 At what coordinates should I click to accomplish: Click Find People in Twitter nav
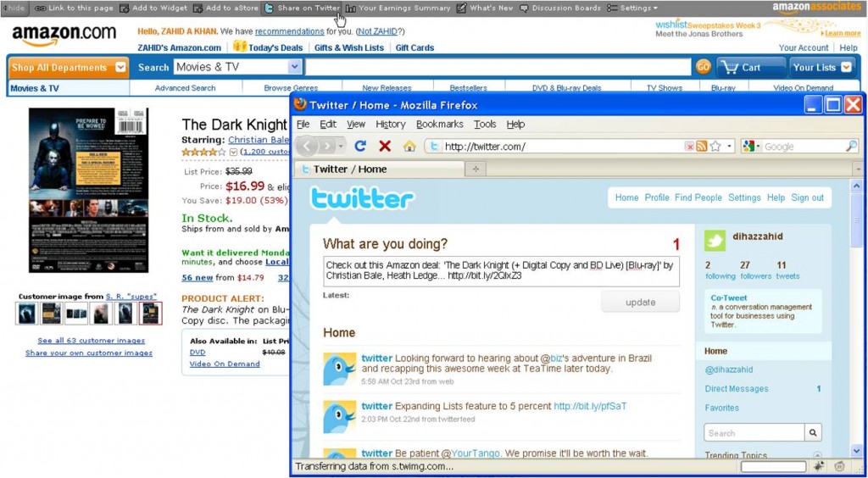[x=698, y=197]
